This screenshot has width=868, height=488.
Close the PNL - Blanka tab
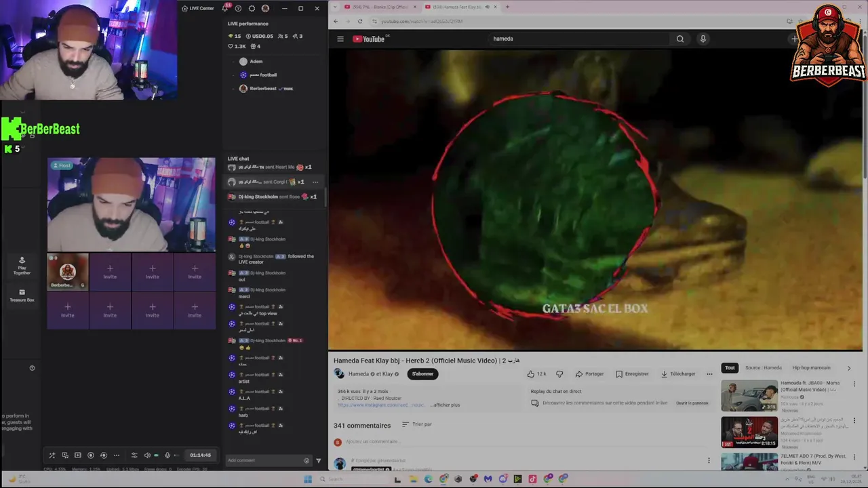pos(415,7)
